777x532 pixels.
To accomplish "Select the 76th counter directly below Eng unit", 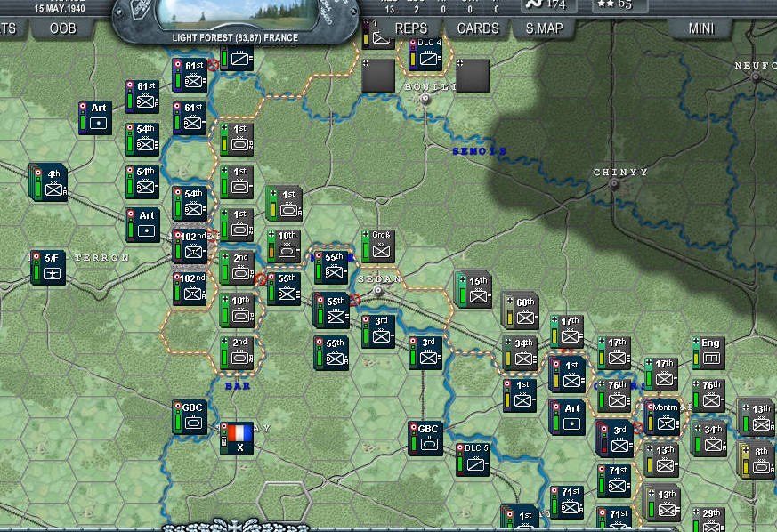I will tap(708, 395).
